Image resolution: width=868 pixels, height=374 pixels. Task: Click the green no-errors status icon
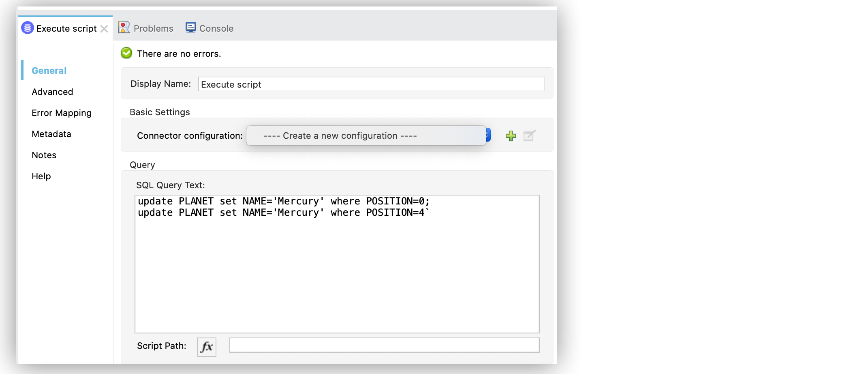[x=126, y=53]
